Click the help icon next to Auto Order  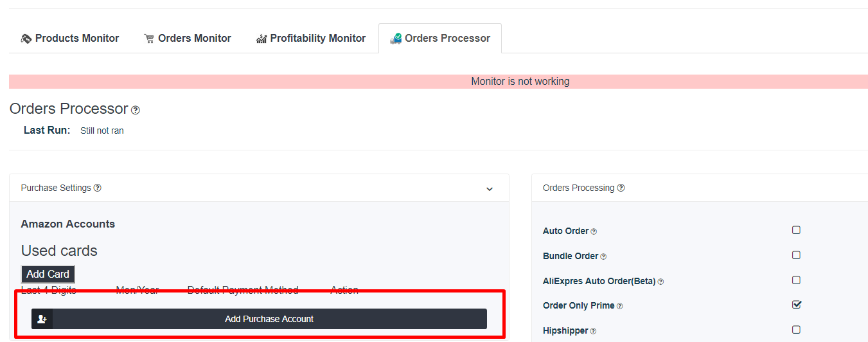pos(594,231)
